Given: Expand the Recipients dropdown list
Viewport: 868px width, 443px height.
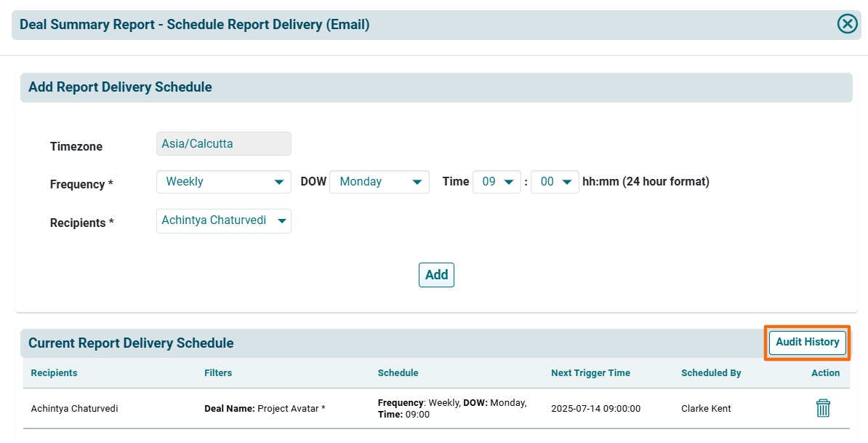Looking at the screenshot, I should [223, 220].
